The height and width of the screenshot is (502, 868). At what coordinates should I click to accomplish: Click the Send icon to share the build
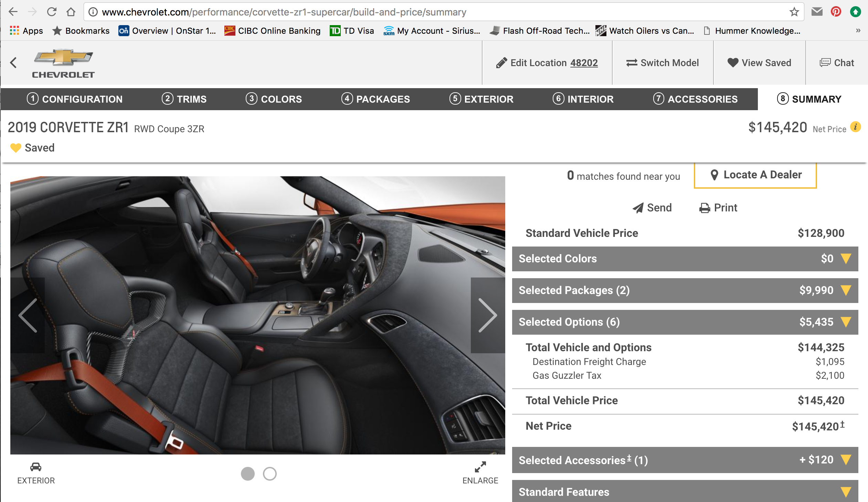[x=652, y=207]
